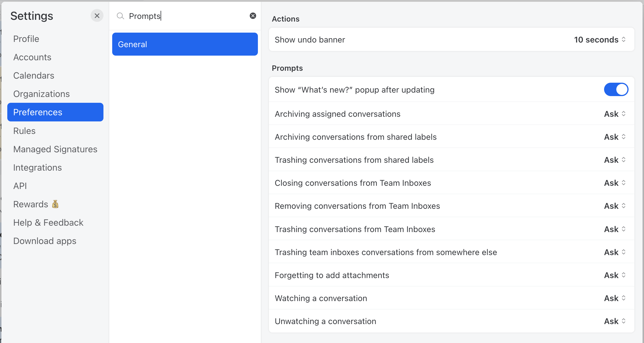The image size is (644, 343).
Task: Click the money bag icon next to Rewards
Action: tap(55, 204)
